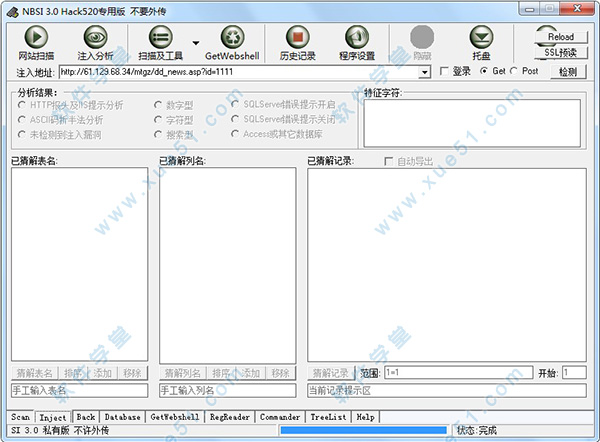This screenshot has height=442, width=600.
Task: Select the Get request method radio
Action: [x=484, y=71]
